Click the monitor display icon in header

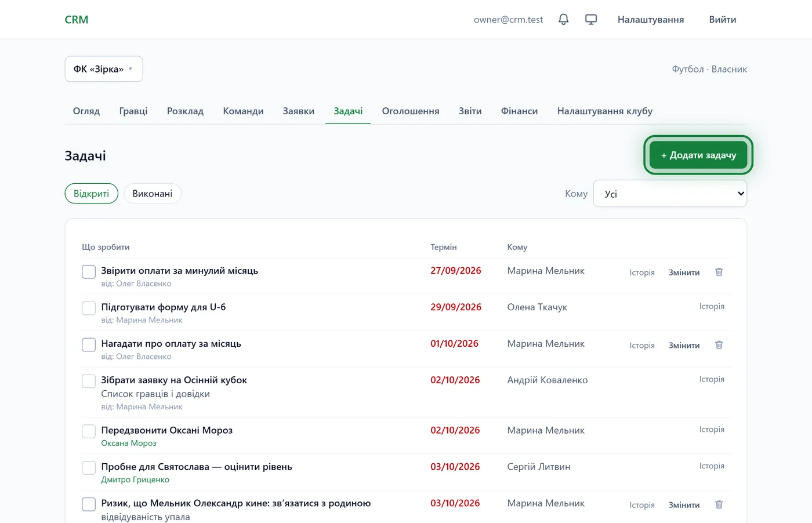(x=591, y=20)
